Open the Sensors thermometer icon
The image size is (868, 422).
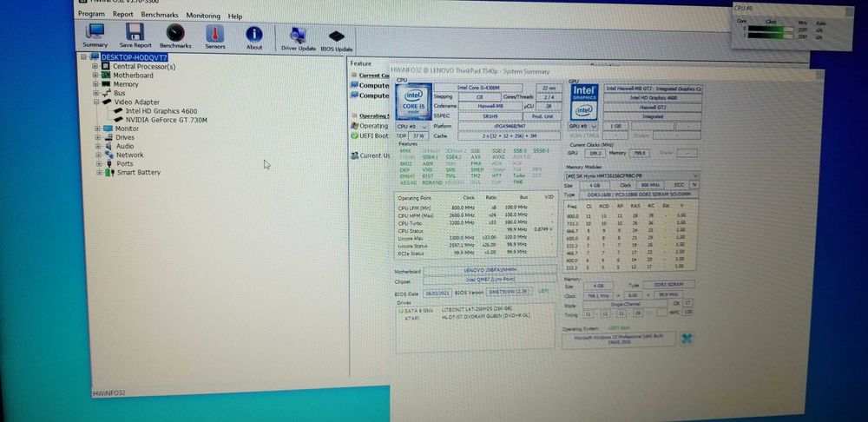tap(214, 33)
